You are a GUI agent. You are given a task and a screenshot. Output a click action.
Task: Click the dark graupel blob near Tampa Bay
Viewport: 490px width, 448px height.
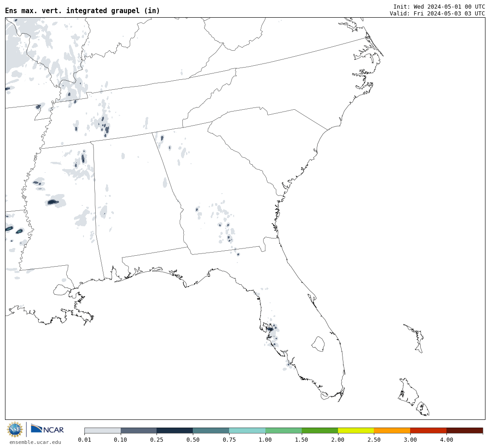(x=270, y=329)
